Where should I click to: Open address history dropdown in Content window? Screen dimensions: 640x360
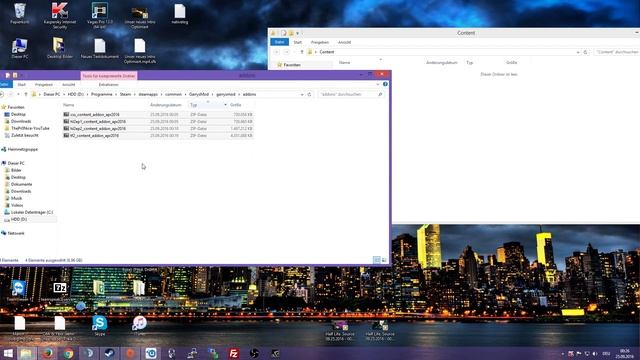point(578,52)
